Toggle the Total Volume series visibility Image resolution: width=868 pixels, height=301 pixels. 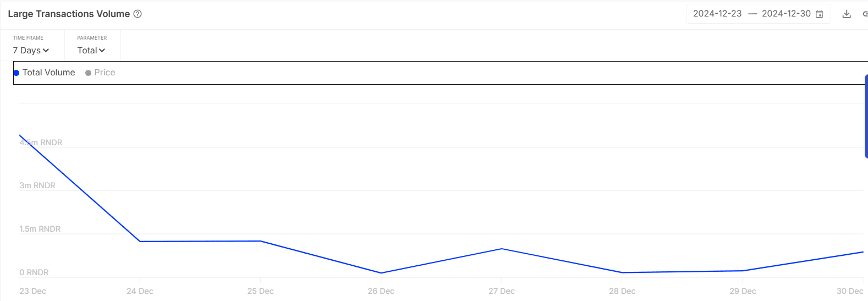tap(45, 73)
